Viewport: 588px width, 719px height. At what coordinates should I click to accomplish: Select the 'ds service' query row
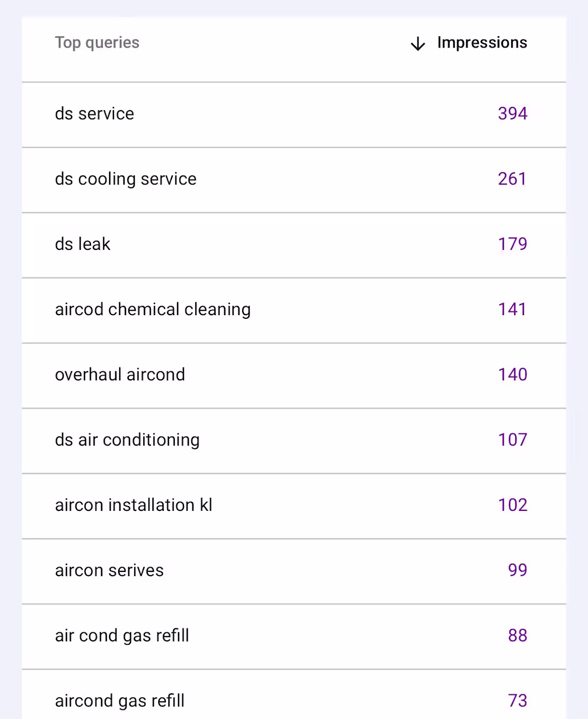95,114
